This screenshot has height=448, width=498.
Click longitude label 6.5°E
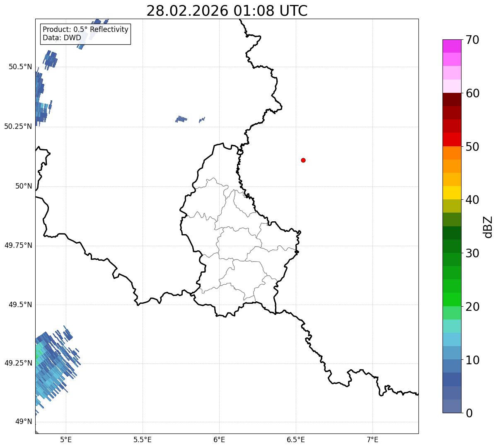296,439
